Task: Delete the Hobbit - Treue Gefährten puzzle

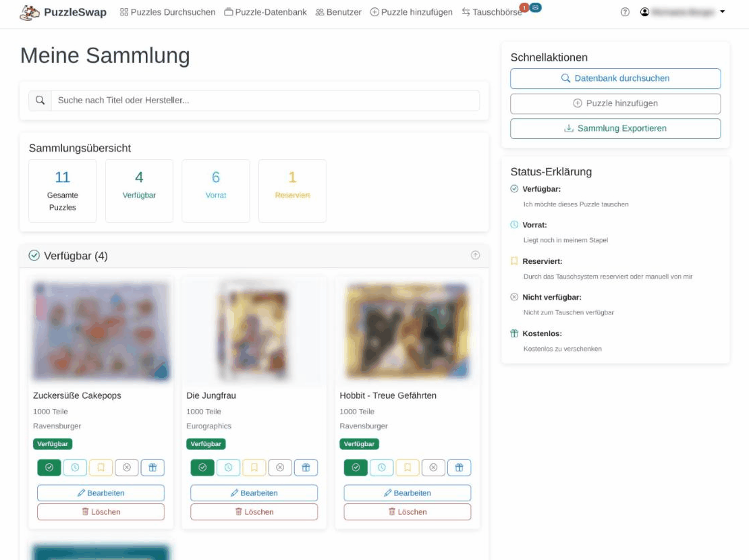Action: click(407, 512)
